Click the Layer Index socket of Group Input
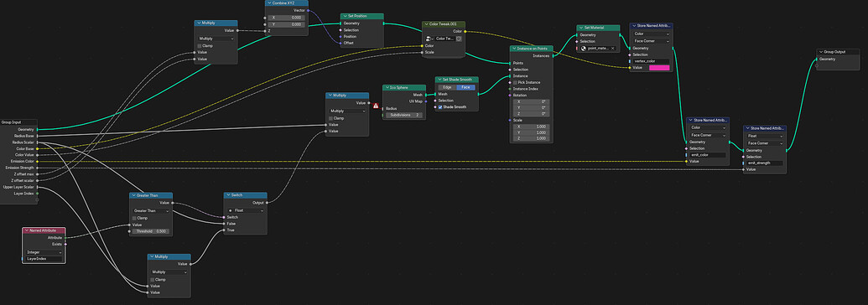 pos(37,194)
